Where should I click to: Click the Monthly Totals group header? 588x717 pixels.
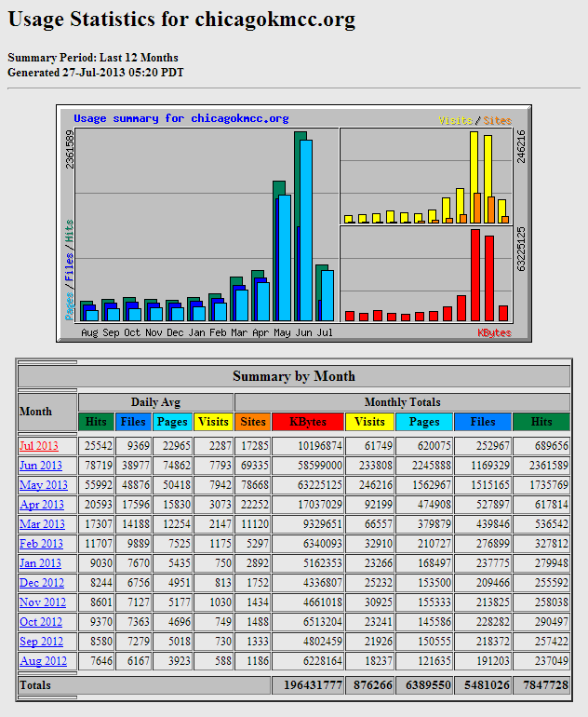tap(403, 402)
